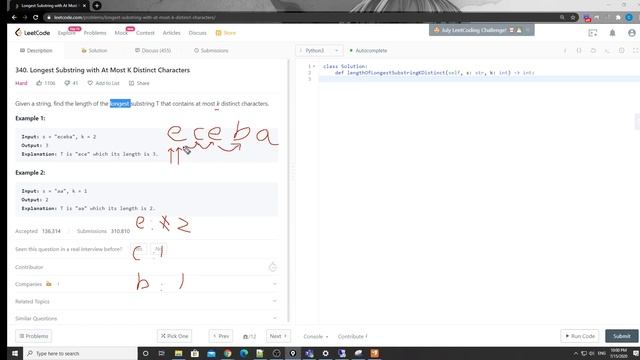Click the browser address bar

[302, 18]
